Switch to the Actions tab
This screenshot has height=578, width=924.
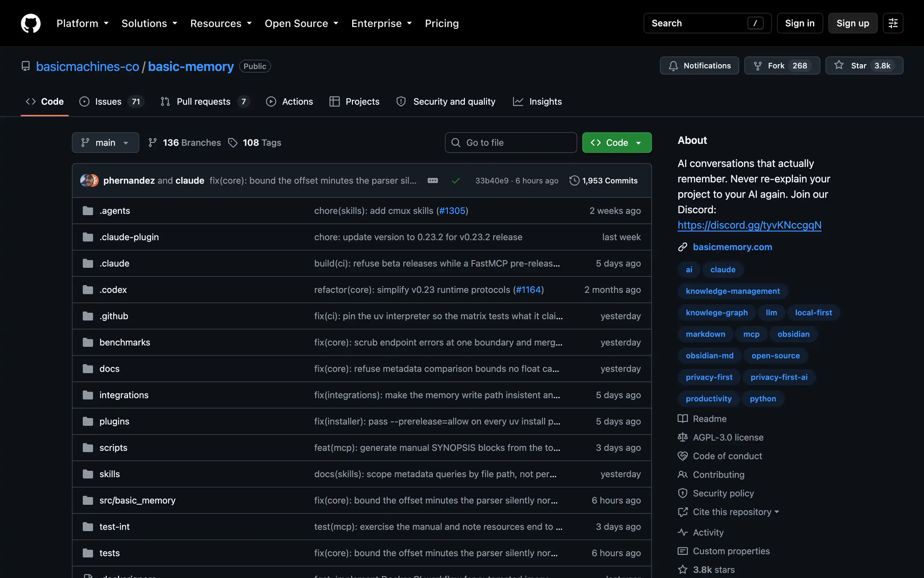(289, 101)
